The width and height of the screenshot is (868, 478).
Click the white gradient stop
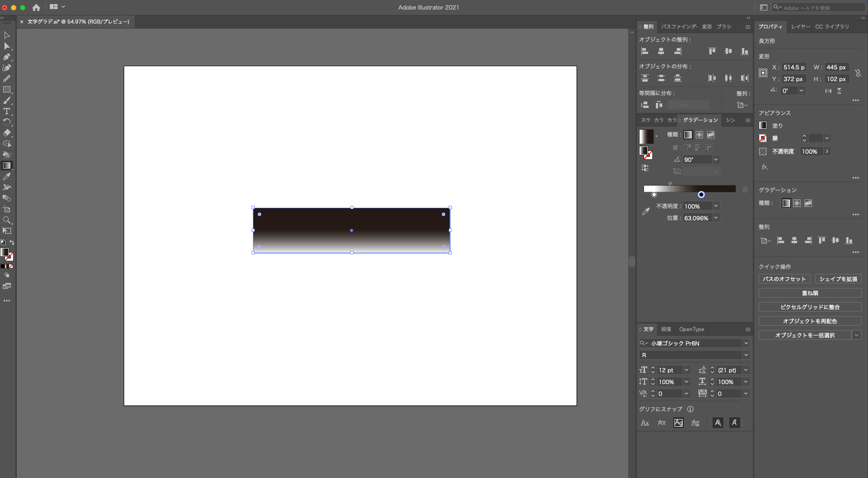tap(654, 195)
